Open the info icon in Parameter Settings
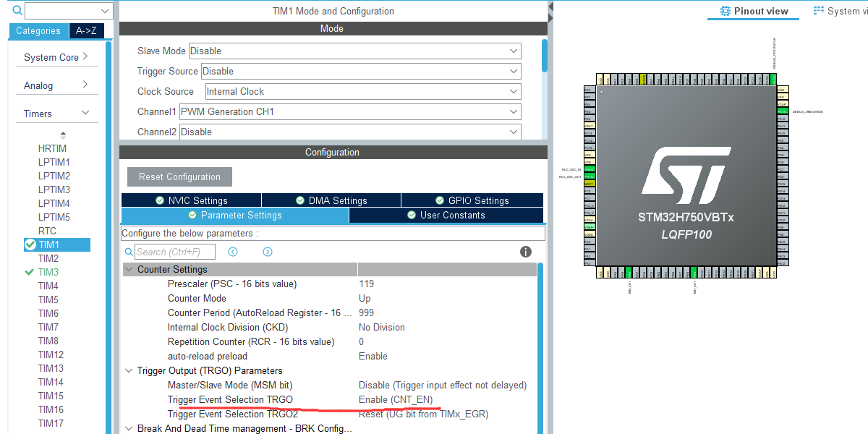868x434 pixels. tap(525, 252)
